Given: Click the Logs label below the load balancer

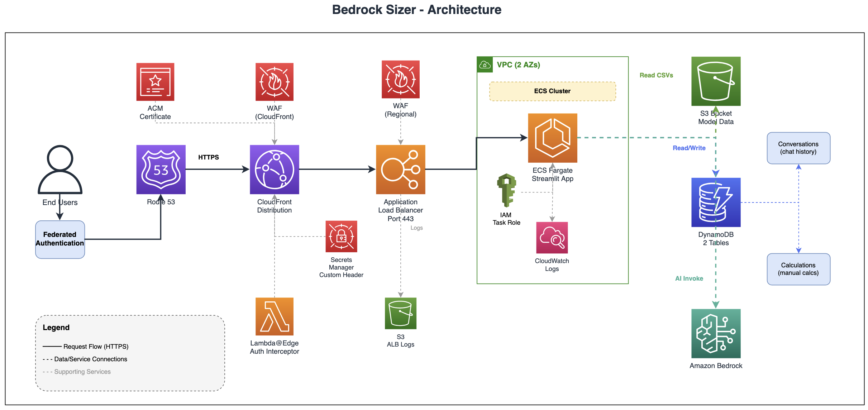Looking at the screenshot, I should [416, 228].
